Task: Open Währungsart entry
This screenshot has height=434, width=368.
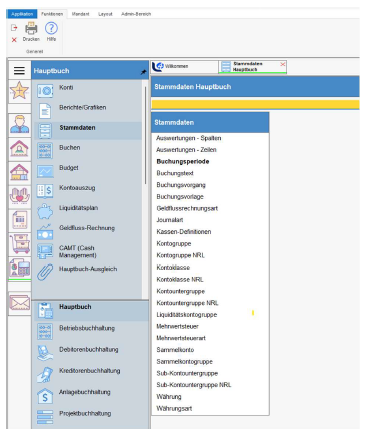Action: [174, 408]
